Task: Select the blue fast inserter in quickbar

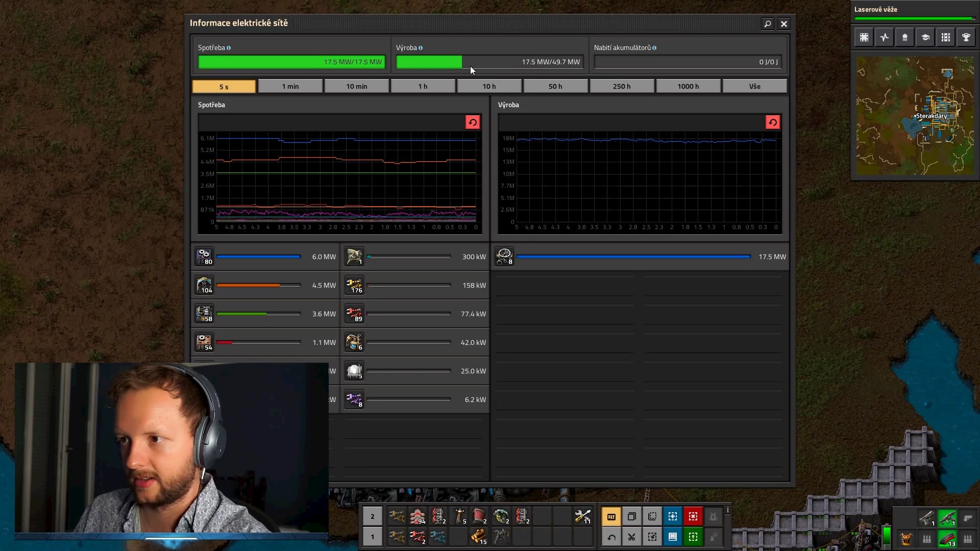Action: pyautogui.click(x=438, y=537)
